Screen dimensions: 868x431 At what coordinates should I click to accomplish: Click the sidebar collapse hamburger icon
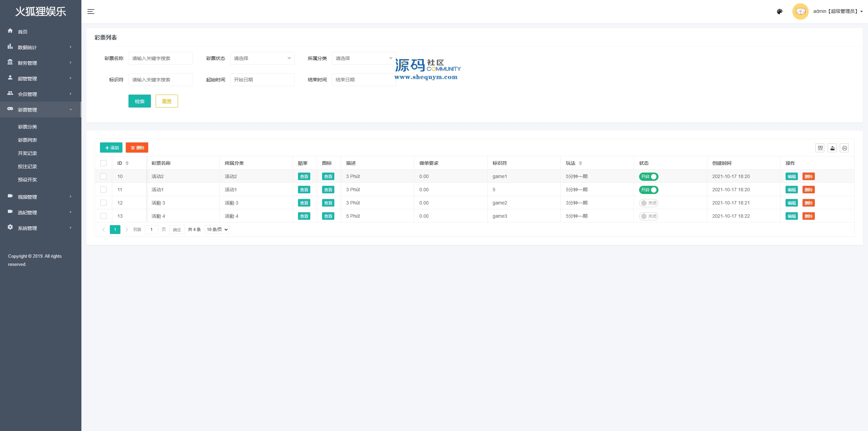tap(91, 12)
